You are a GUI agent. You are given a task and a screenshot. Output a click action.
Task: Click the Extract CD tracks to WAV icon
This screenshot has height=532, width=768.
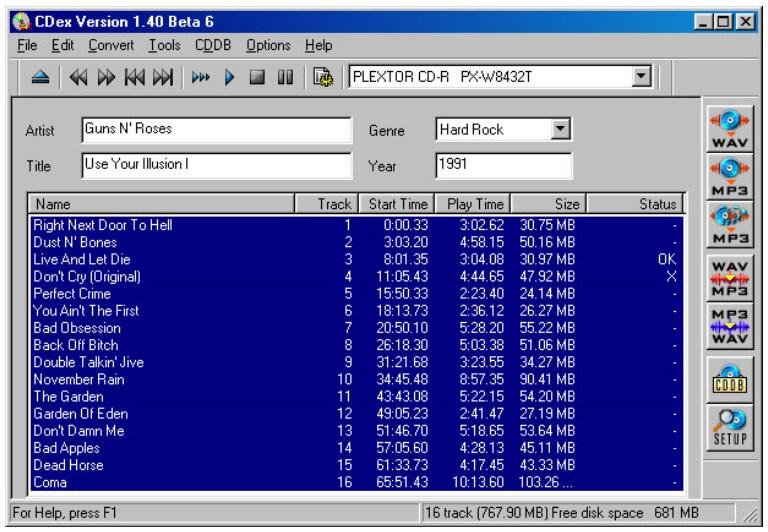click(729, 129)
